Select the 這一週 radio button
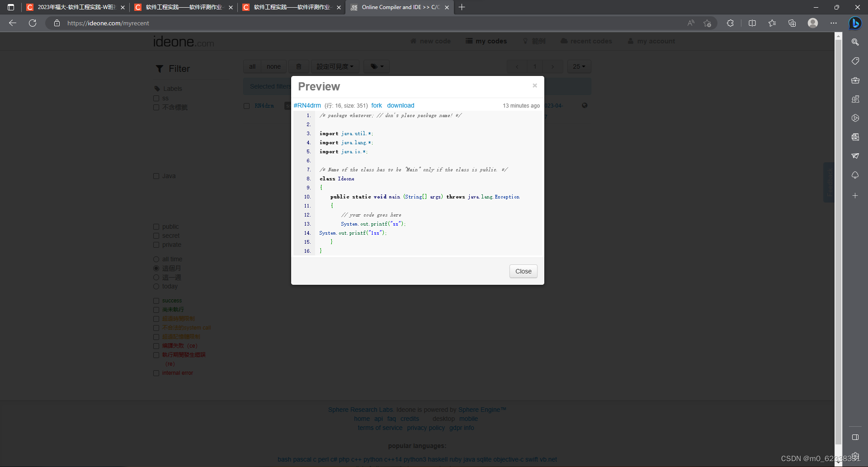Viewport: 868px width, 467px height. pos(156,277)
